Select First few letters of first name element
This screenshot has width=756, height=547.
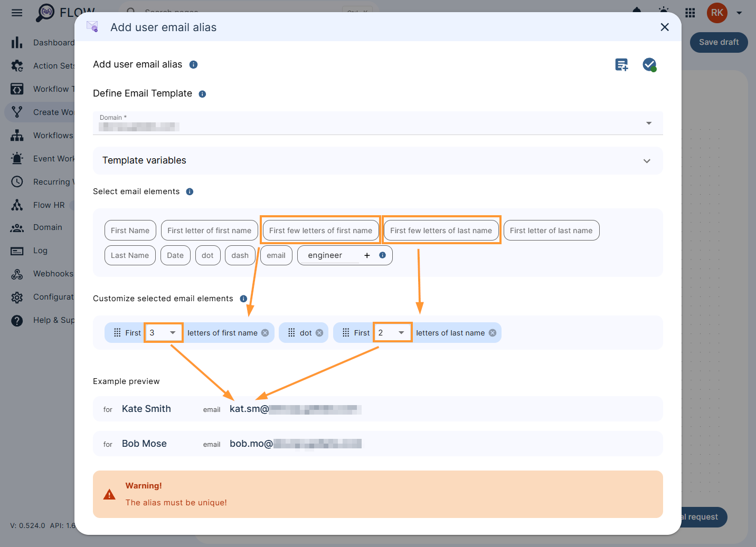tap(320, 231)
